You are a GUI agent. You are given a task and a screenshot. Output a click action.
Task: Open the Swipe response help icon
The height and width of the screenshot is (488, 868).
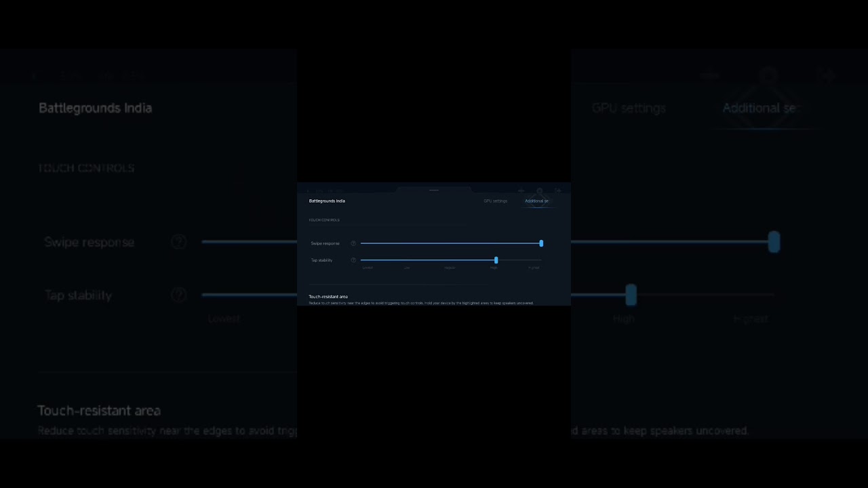coord(353,243)
